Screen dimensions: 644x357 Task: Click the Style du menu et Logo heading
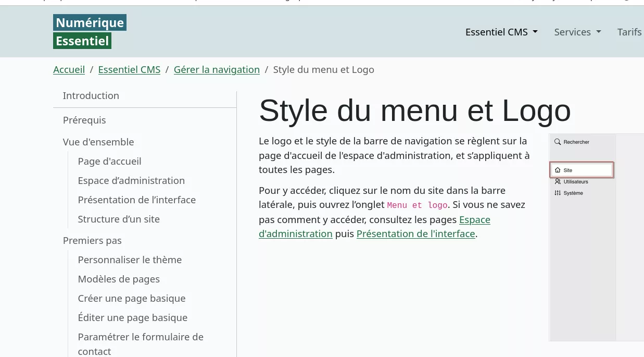click(x=415, y=110)
